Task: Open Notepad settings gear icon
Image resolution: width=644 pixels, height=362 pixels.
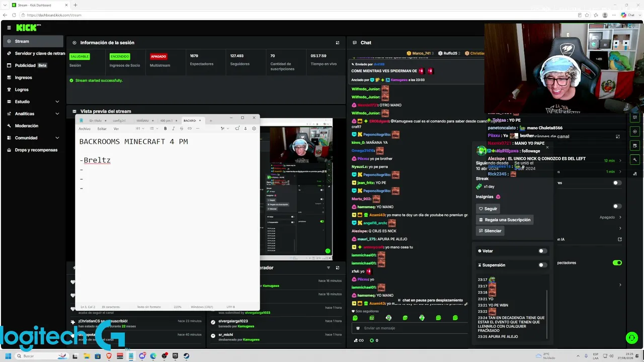Action: (x=254, y=129)
